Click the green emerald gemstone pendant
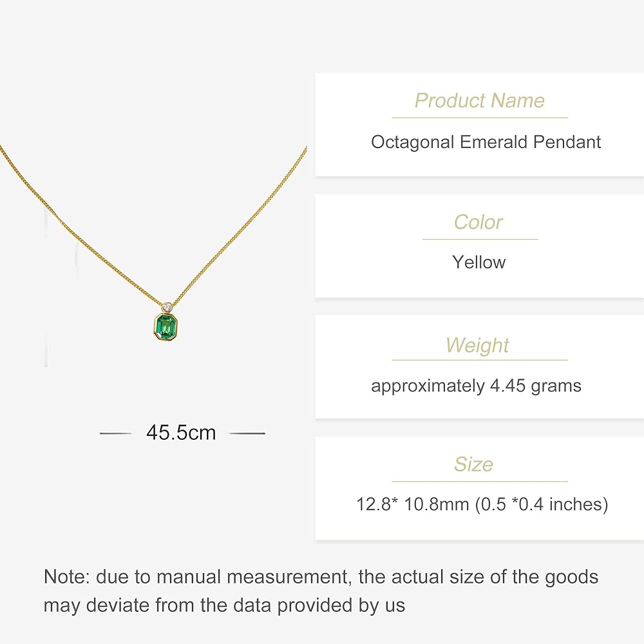This screenshot has height=644, width=644. [165, 326]
